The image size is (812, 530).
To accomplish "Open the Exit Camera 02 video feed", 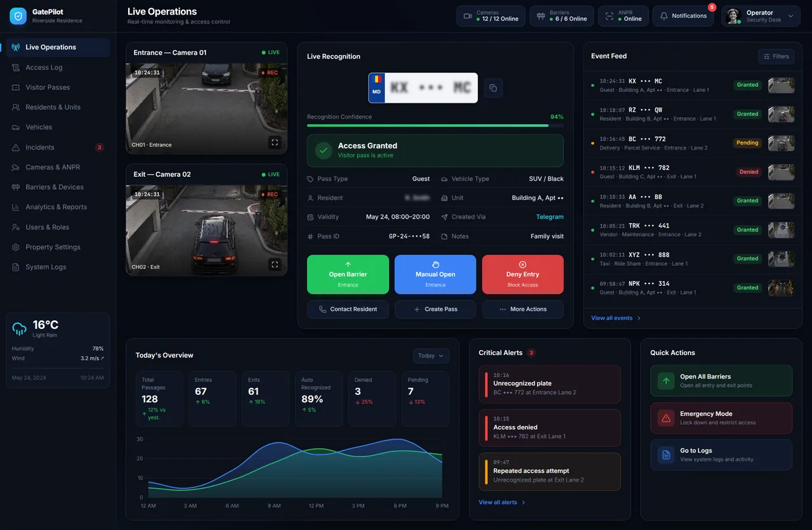I will click(206, 229).
